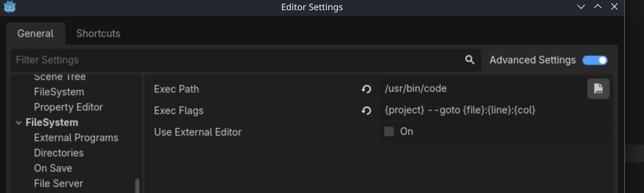The image size is (644, 193).
Task: Switch to the Shortcuts tab
Action: (x=98, y=33)
